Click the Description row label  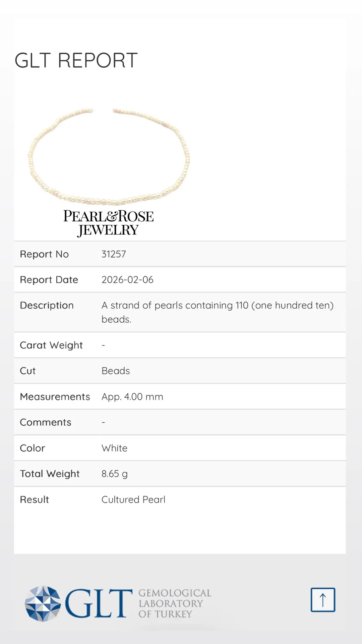(x=47, y=305)
